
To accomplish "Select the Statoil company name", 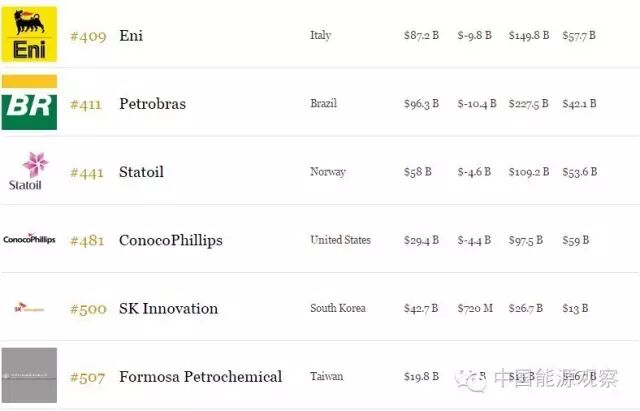I will point(141,172).
